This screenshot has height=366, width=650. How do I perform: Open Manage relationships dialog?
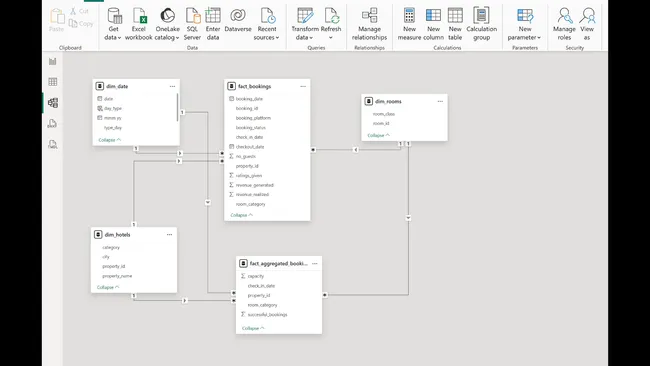[369, 24]
